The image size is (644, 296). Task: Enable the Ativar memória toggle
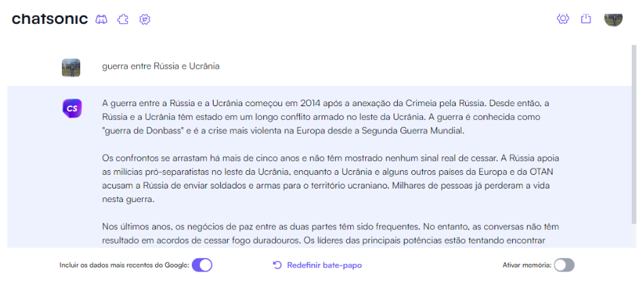coord(564,265)
